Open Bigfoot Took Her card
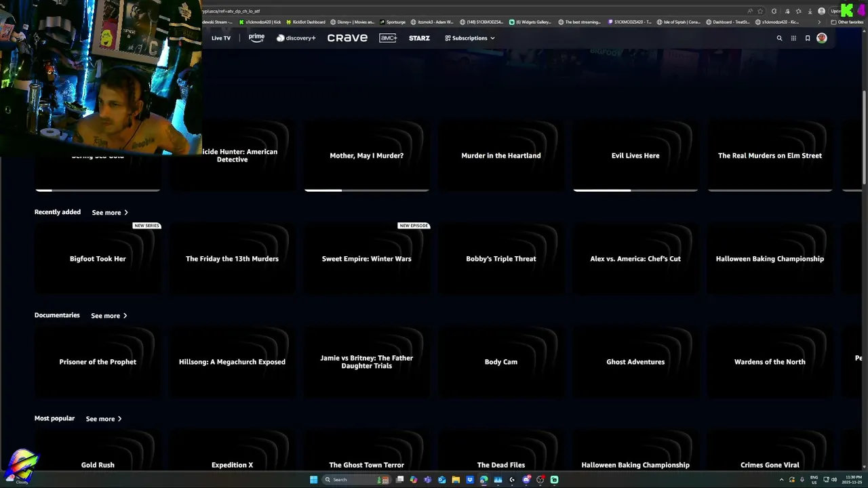 tap(98, 259)
